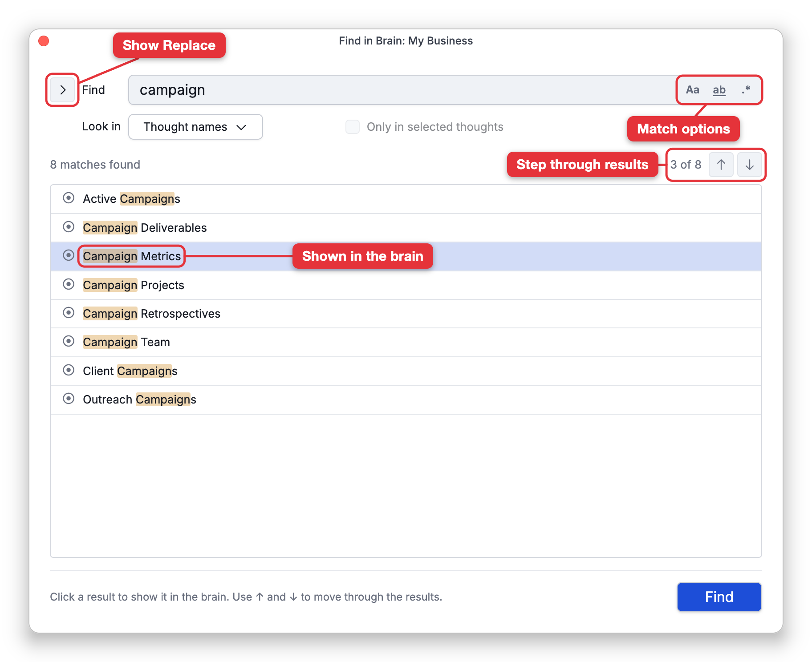Click thought icon beside Campaign Deliverables
This screenshot has height=662, width=812.
pos(69,227)
